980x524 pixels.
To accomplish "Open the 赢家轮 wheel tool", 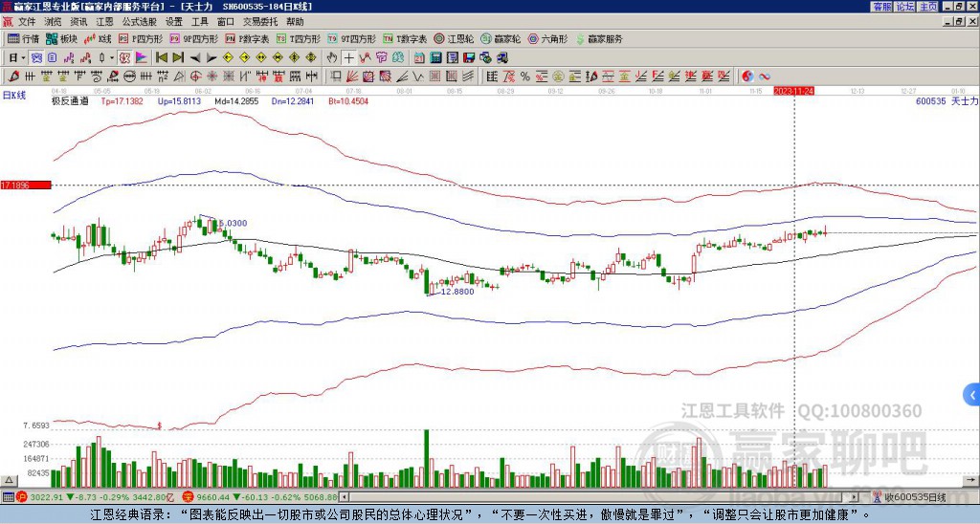I will click(501, 38).
